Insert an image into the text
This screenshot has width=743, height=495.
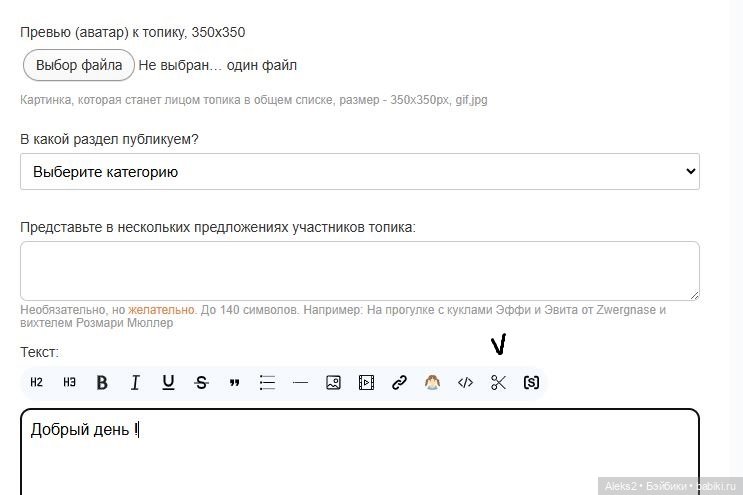(x=333, y=382)
